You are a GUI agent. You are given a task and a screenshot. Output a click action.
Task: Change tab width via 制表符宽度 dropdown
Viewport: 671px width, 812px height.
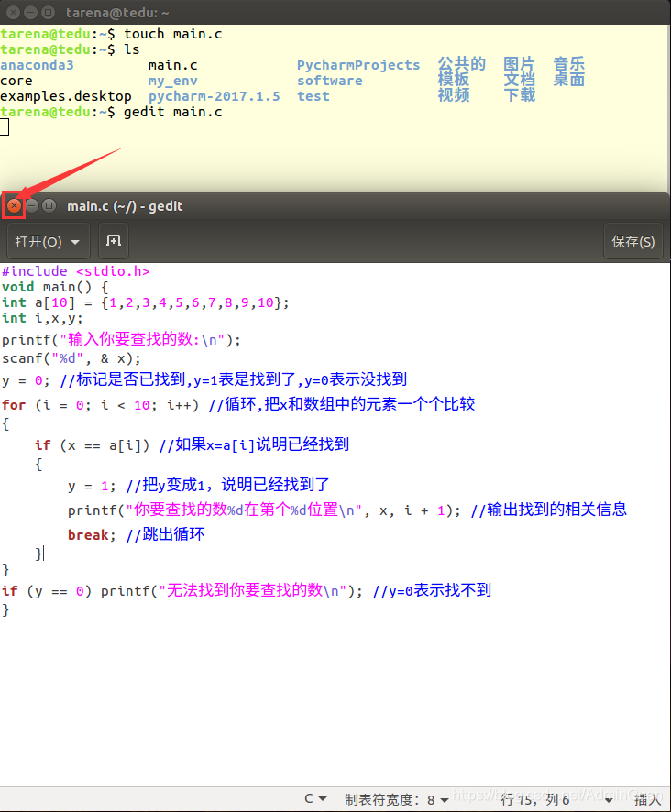(397, 799)
